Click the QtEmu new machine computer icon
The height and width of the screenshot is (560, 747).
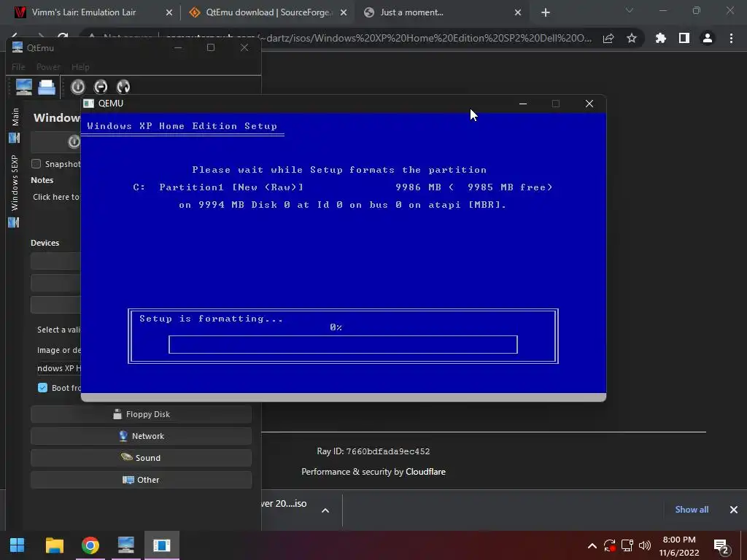pos(23,87)
